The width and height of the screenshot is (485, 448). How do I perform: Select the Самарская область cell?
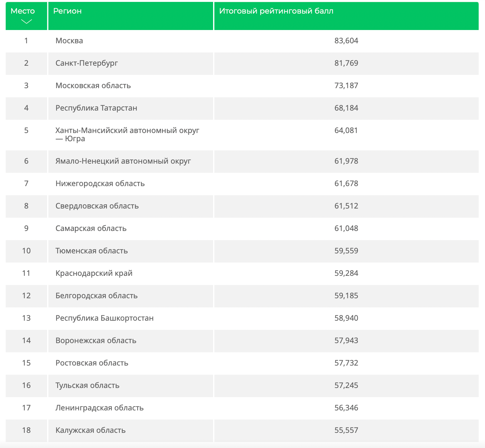131,229
